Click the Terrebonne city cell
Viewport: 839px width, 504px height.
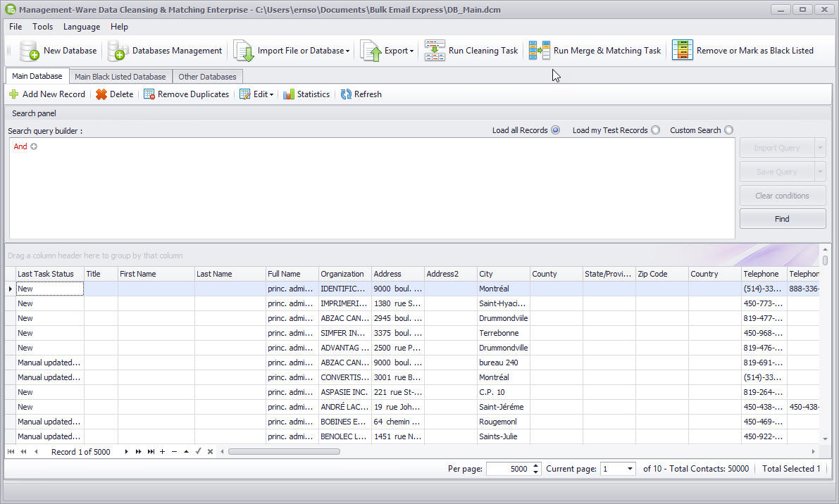[x=504, y=333]
